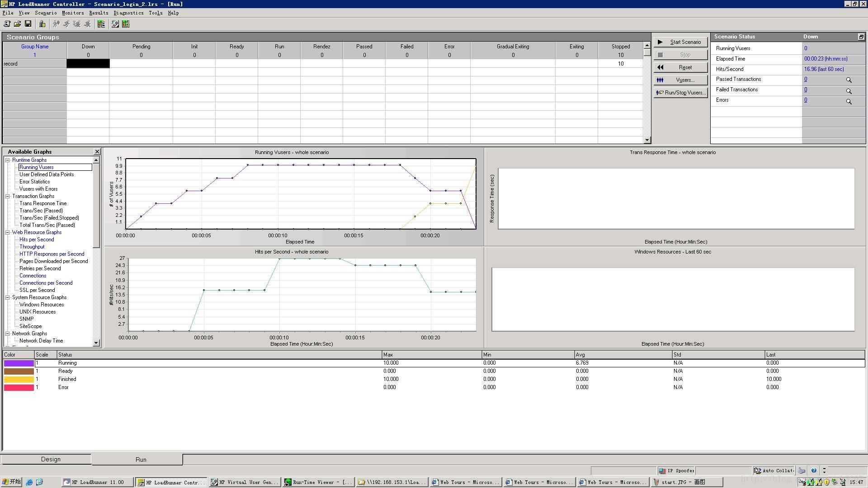Click the last toolbar graph icon
868x488 pixels.
[126, 24]
